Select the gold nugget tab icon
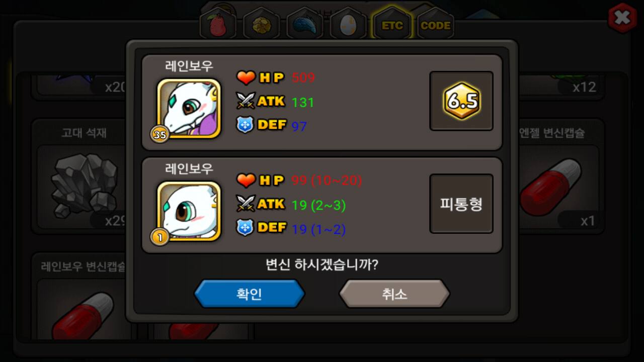Image resolution: width=644 pixels, height=362 pixels. click(x=262, y=25)
